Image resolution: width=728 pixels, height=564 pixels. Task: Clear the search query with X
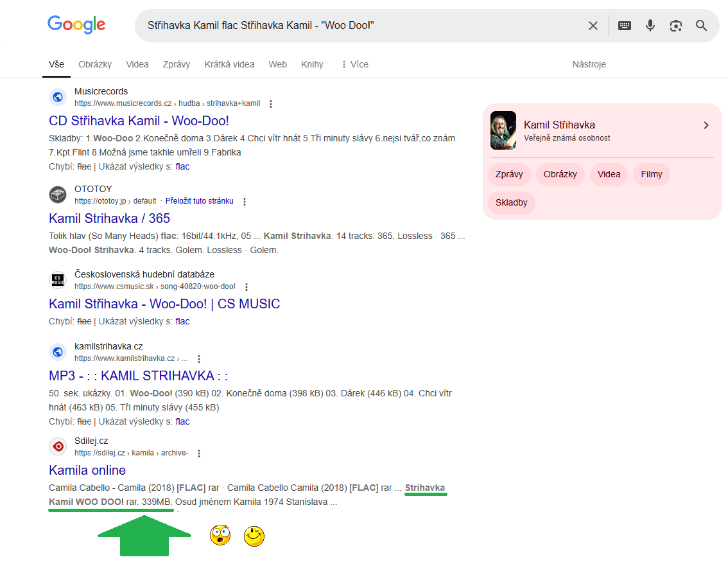[x=593, y=26]
